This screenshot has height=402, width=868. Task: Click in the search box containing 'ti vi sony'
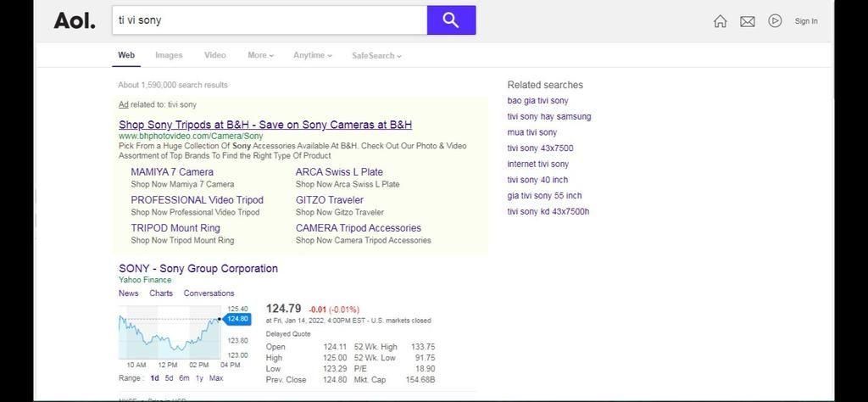(270, 20)
